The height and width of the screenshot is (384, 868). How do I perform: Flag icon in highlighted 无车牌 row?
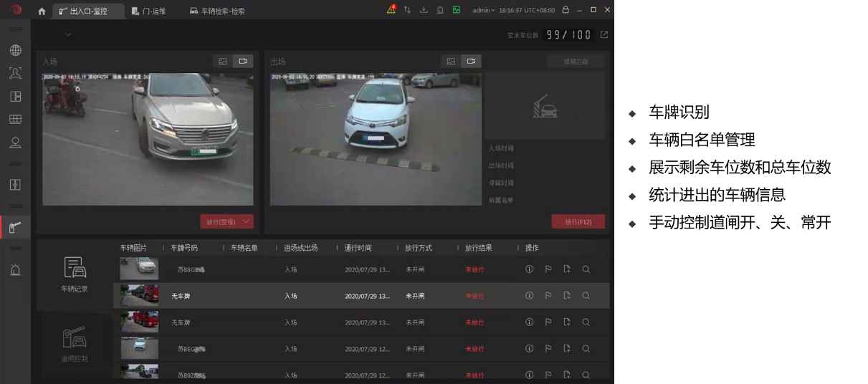point(548,295)
